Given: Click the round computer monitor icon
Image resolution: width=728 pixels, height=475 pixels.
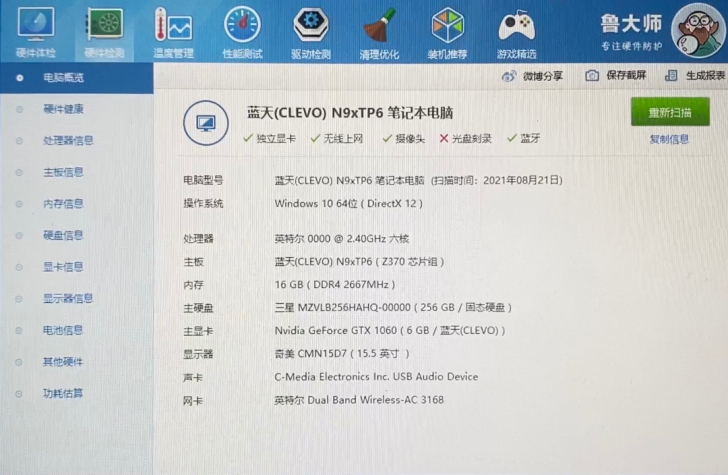Looking at the screenshot, I should (x=206, y=123).
